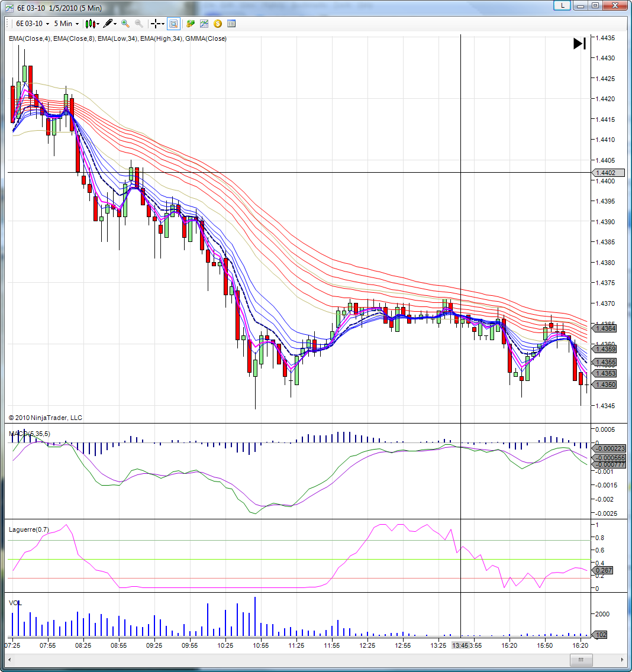Viewport: 632px width, 672px height.
Task: Select the drawing tools pen icon
Action: [x=108, y=24]
